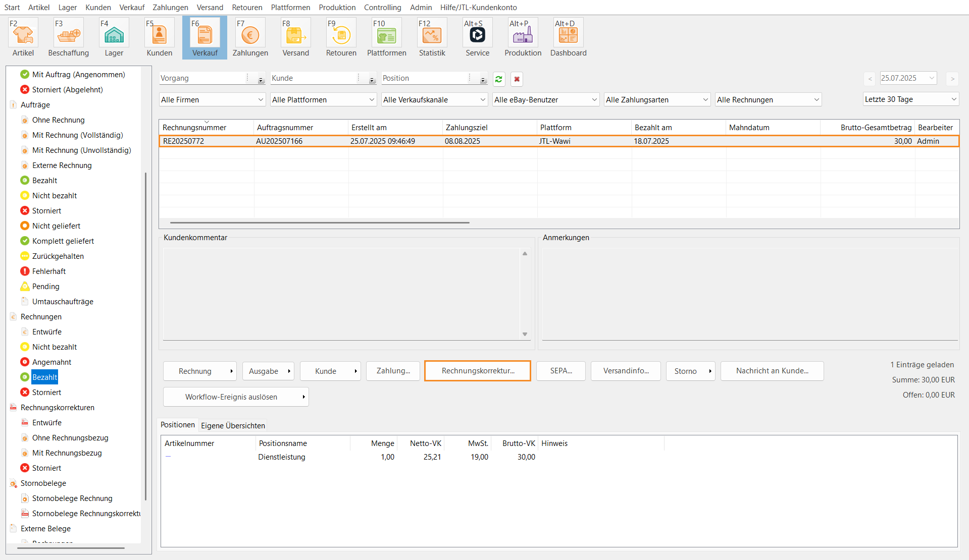The width and height of the screenshot is (969, 560).
Task: Click the green refresh filter icon
Action: pyautogui.click(x=499, y=79)
